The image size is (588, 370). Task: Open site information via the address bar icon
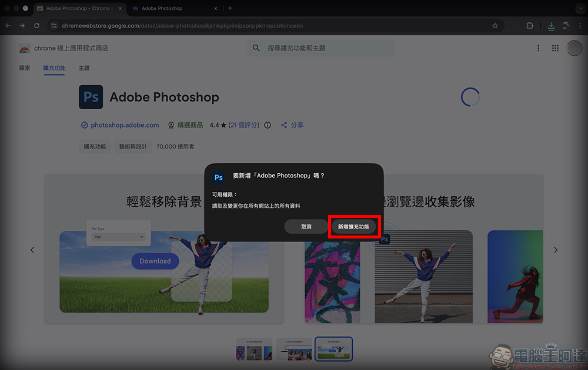[54, 25]
